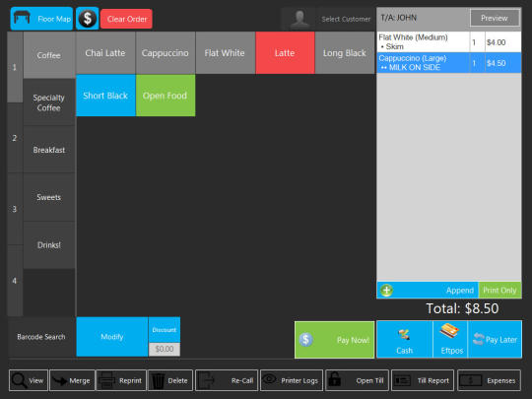Click the Merge arrow icon
The width and height of the screenshot is (532, 399).
[60, 380]
